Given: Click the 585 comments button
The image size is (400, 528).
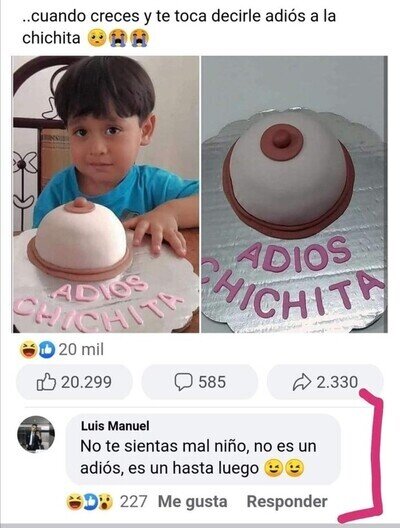Looking at the screenshot, I should tap(200, 382).
